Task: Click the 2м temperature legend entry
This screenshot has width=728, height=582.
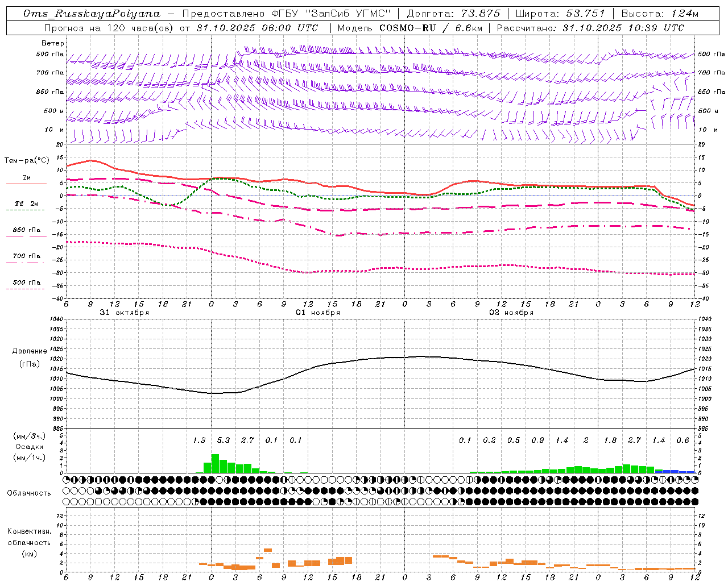Action: click(27, 178)
